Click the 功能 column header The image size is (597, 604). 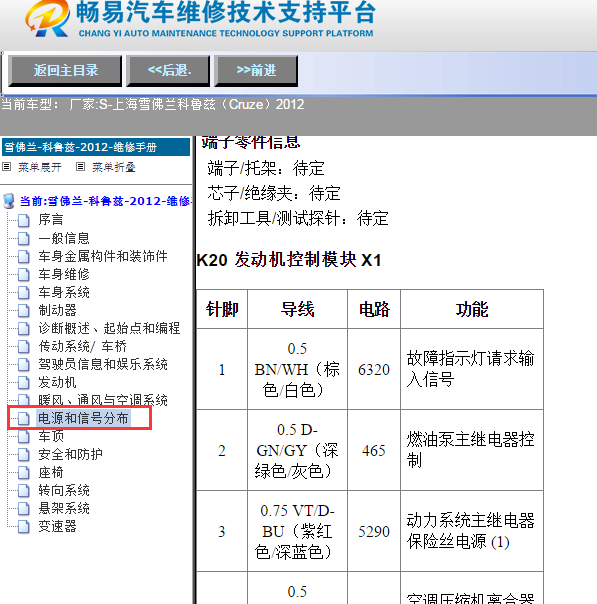point(472,309)
